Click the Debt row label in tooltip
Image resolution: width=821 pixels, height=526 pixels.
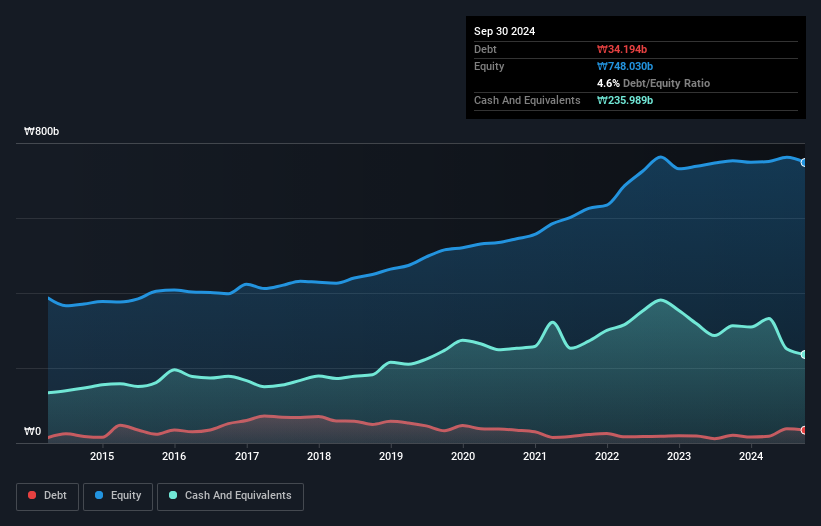pyautogui.click(x=485, y=49)
